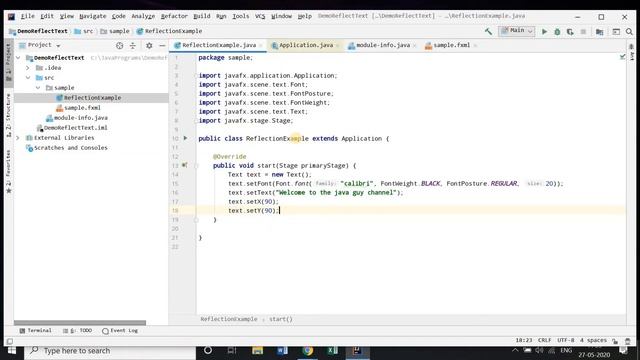This screenshot has height=360, width=640.
Task: Click Project panel horizontal scrollbar
Action: pos(80,322)
